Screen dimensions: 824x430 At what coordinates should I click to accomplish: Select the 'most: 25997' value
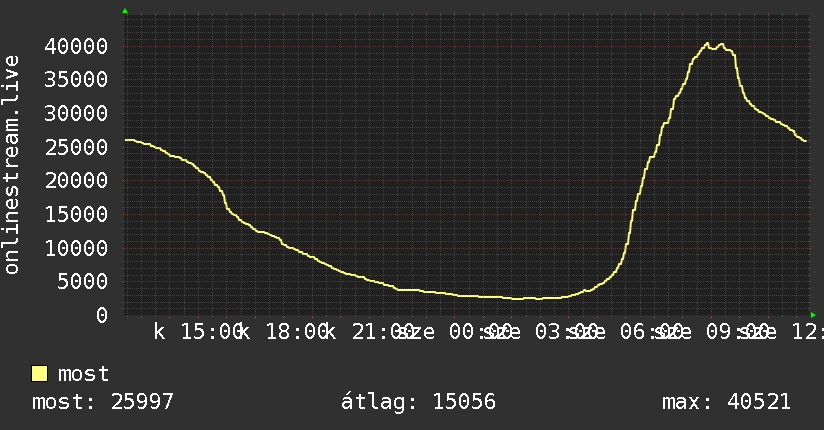pyautogui.click(x=102, y=402)
